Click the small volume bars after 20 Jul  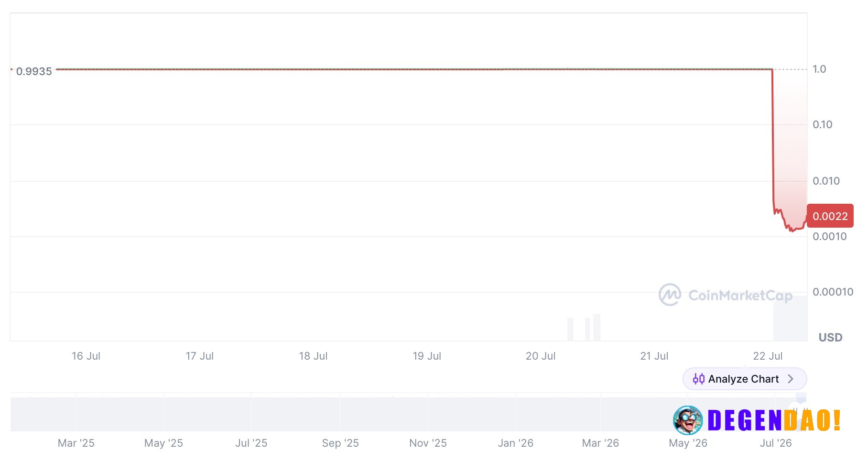[584, 328]
